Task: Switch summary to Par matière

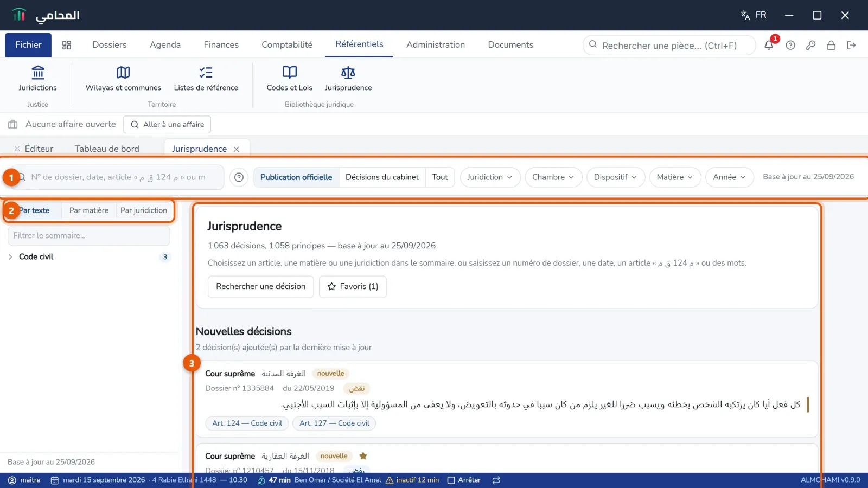Action: [89, 210]
